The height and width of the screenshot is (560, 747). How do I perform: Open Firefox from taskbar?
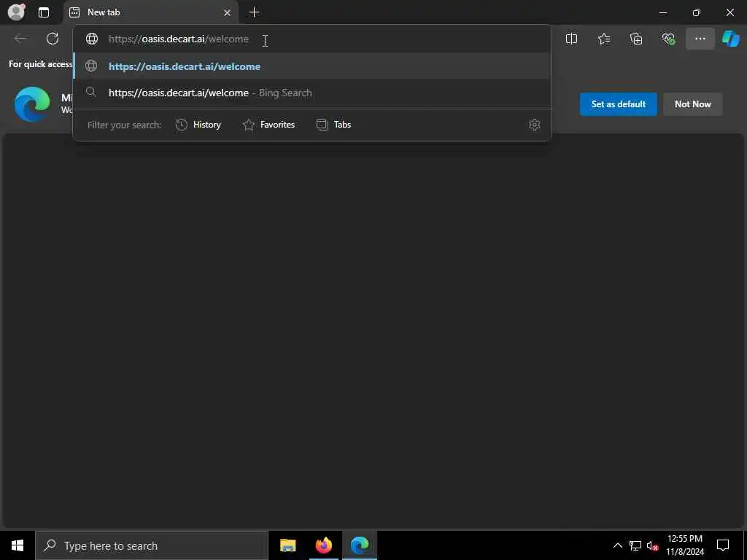coord(324,545)
